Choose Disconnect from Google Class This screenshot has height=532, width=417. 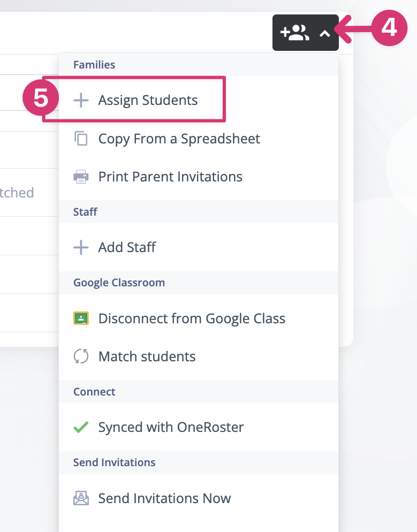tap(191, 318)
